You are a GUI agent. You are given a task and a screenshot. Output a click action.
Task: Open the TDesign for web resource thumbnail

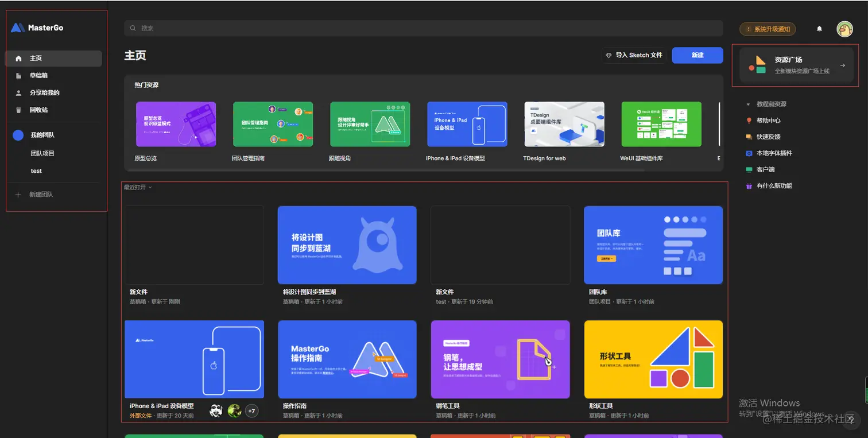tap(564, 124)
